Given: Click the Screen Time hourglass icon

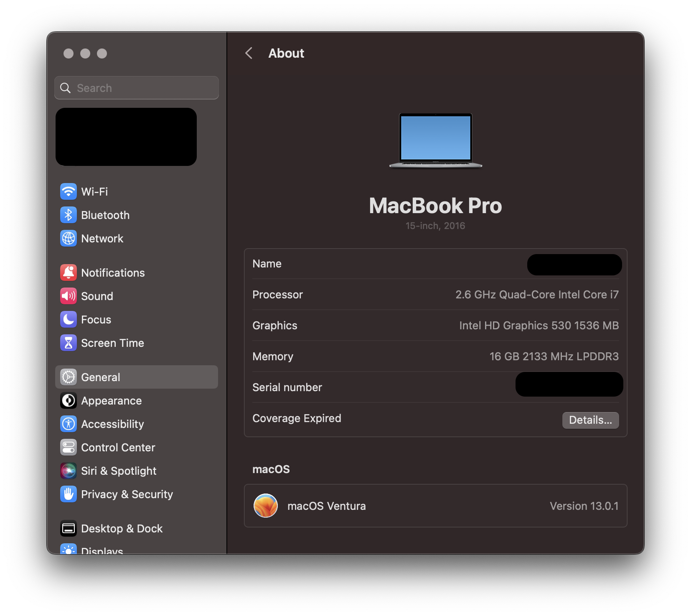Looking at the screenshot, I should [x=69, y=343].
